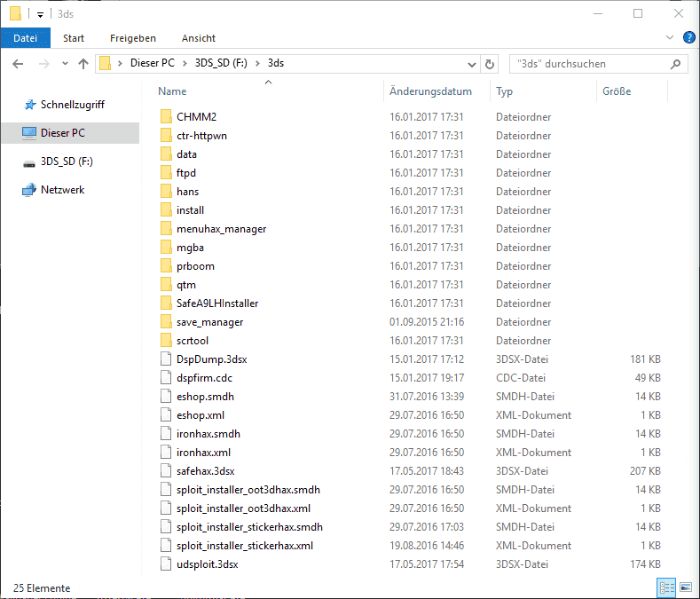Screen dimensions: 700x599
Task: Go up one folder level arrow
Action: click(83, 64)
